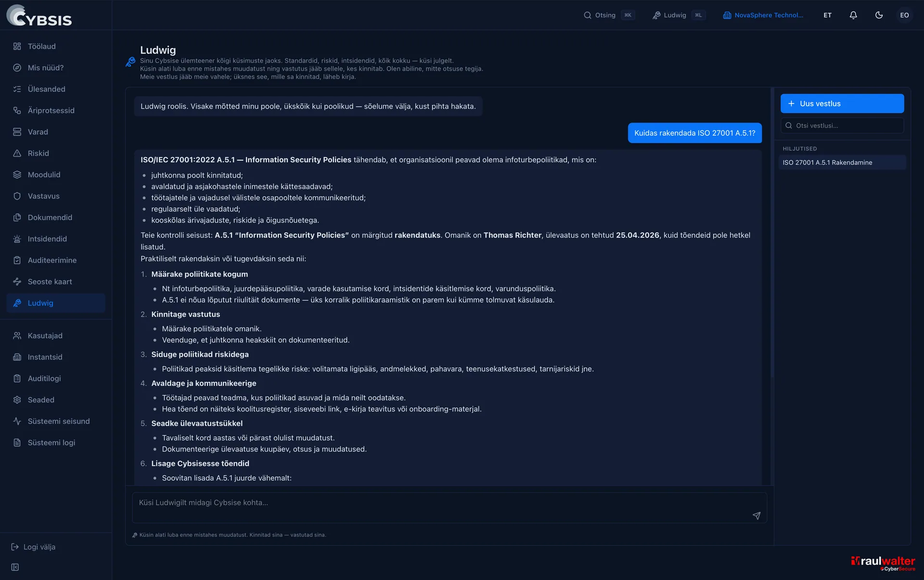Open Dokumendid menu item

click(56, 218)
